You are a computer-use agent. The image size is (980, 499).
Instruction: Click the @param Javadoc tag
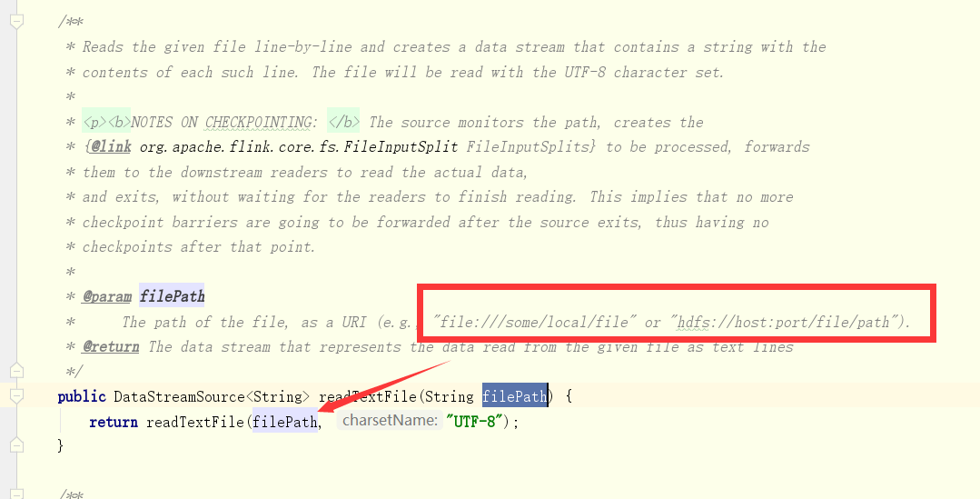coord(107,296)
